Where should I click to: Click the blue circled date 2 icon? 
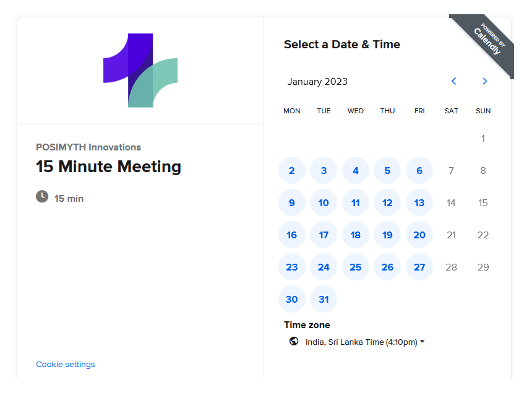(x=291, y=170)
